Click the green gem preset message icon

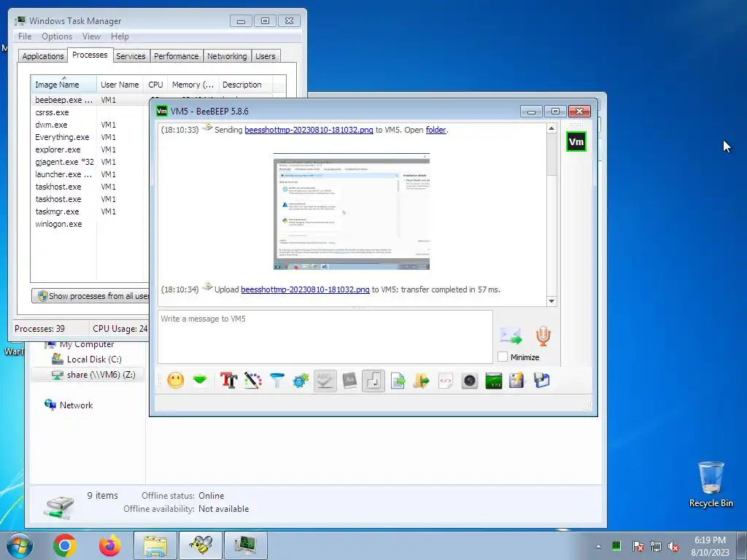(x=200, y=381)
